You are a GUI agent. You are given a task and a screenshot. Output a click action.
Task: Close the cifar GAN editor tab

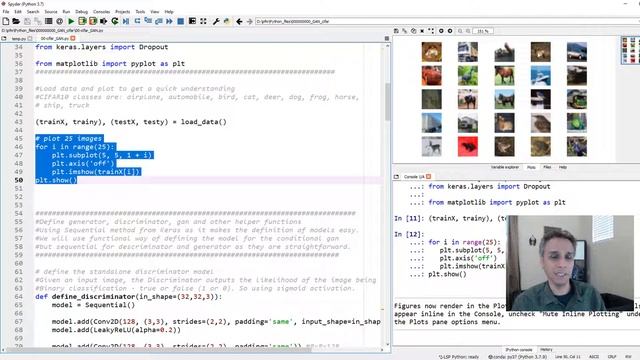pyautogui.click(x=73, y=38)
